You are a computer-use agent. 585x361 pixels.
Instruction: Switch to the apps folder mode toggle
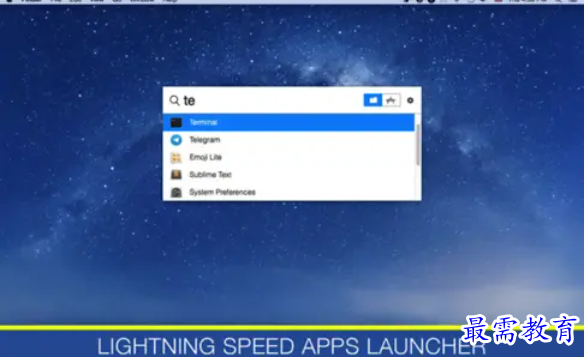(x=373, y=100)
